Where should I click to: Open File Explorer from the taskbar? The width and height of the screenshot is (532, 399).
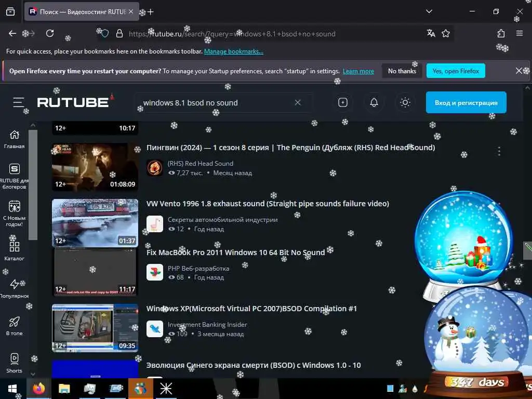point(64,389)
